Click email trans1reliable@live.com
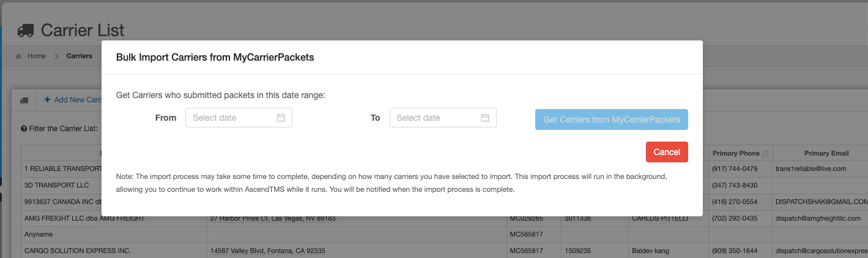This screenshot has width=868, height=258. pyautogui.click(x=811, y=169)
